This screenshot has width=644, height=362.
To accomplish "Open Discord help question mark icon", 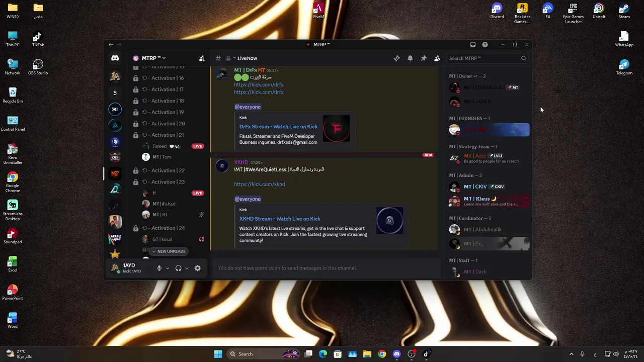I will (x=485, y=45).
